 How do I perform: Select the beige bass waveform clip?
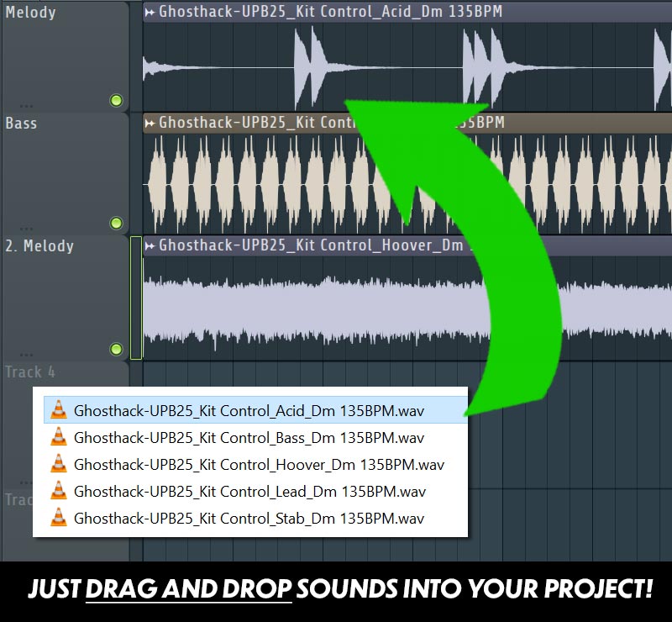(407, 184)
